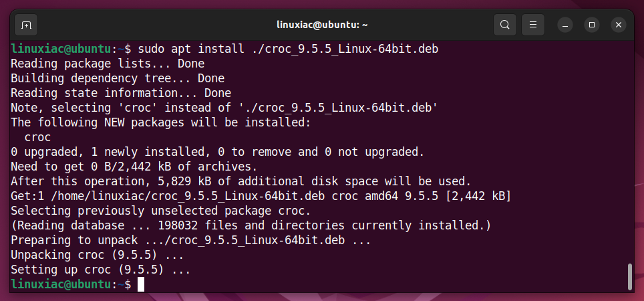Image resolution: width=644 pixels, height=301 pixels.
Task: Click the 'Need to get 0 B/2,442 kB' line
Action: tap(134, 167)
